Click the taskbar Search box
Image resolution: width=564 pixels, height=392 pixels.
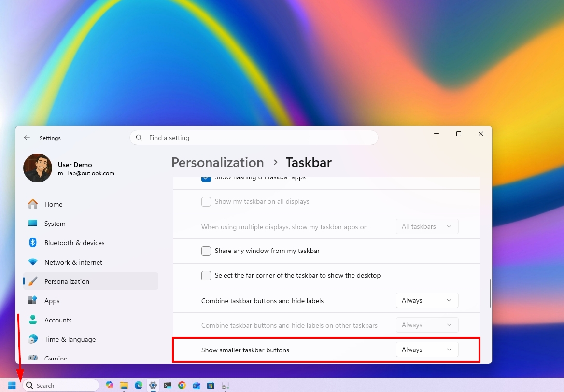[61, 386]
